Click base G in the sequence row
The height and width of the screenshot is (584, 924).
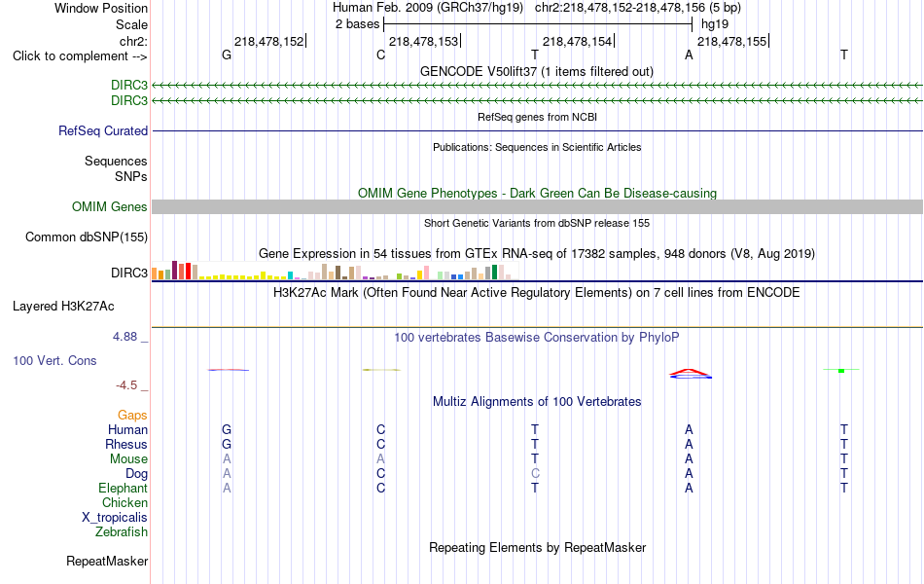point(227,55)
